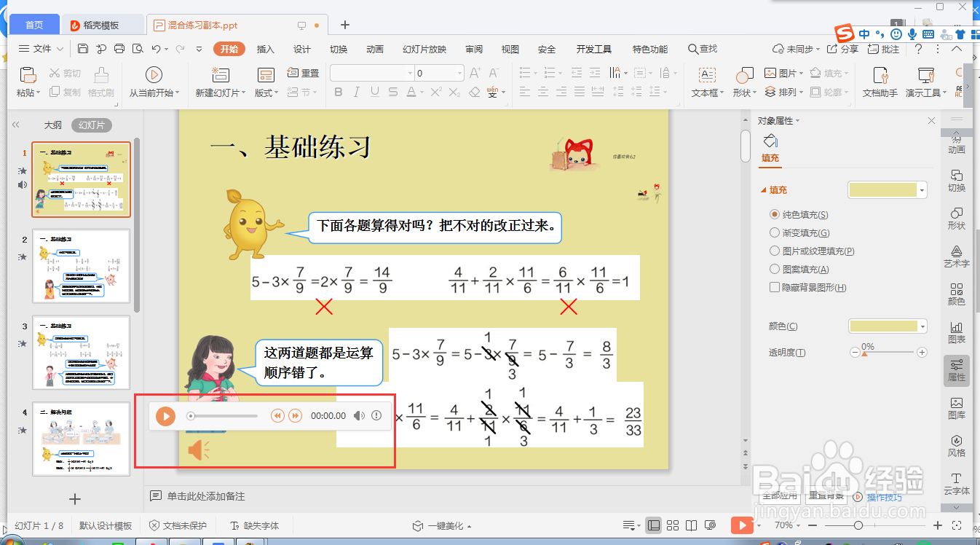Click the 文档助手 (Document Assistant) toolbar icon
980x545 pixels.
(881, 80)
